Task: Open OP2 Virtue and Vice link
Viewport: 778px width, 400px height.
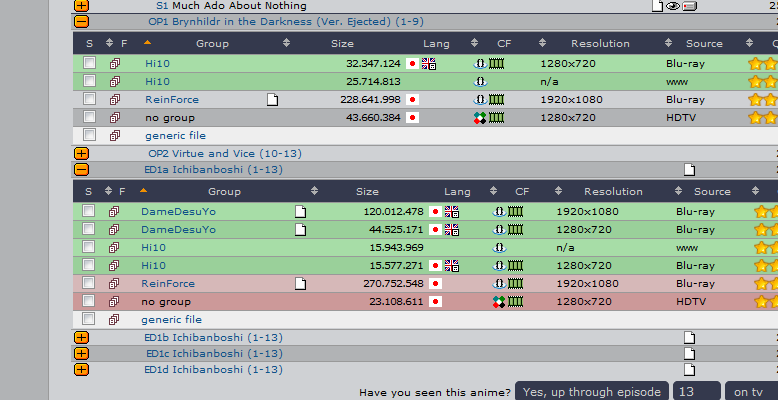Action: coord(225,153)
